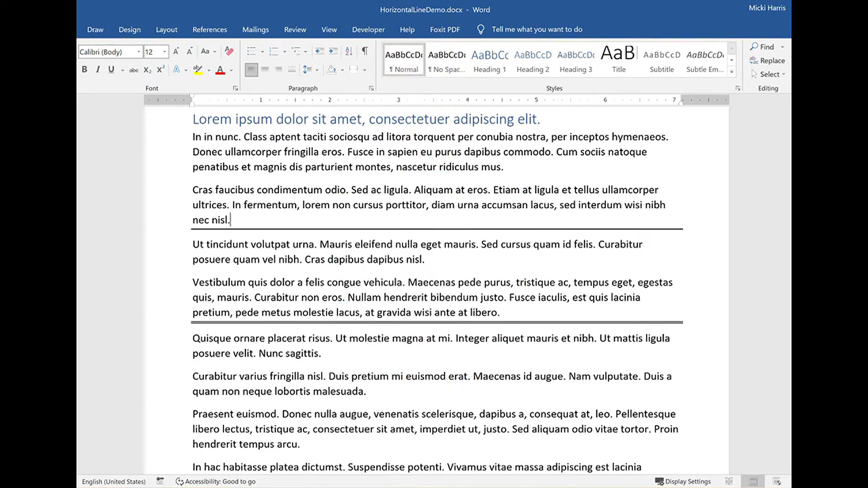Open the font size 12 dropdown

click(165, 52)
